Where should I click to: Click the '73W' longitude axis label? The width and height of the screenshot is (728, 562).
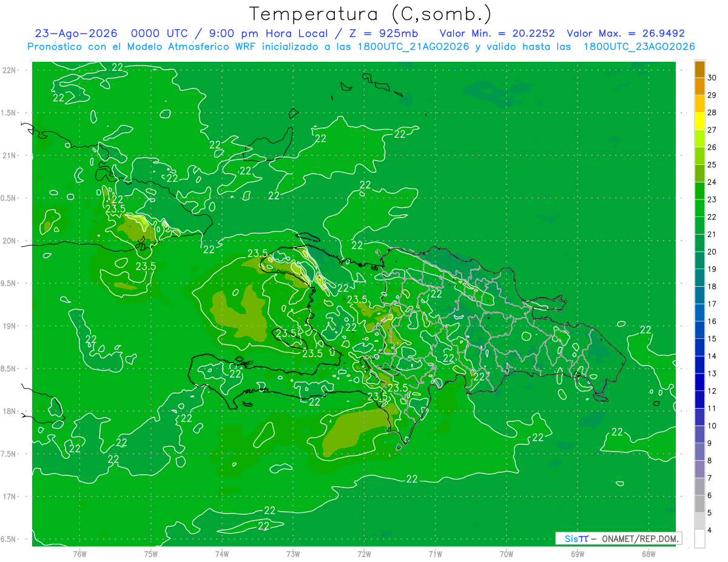point(293,554)
